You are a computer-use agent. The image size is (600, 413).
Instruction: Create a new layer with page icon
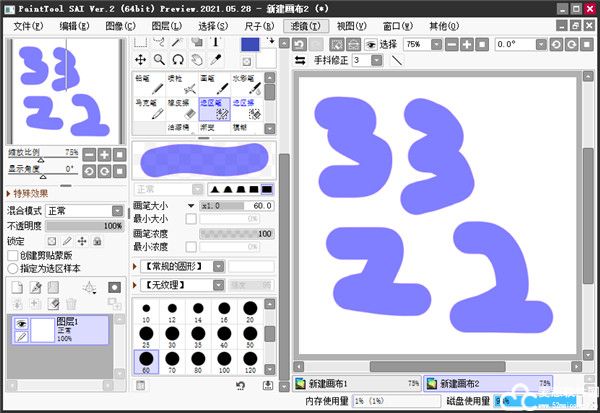[x=16, y=287]
